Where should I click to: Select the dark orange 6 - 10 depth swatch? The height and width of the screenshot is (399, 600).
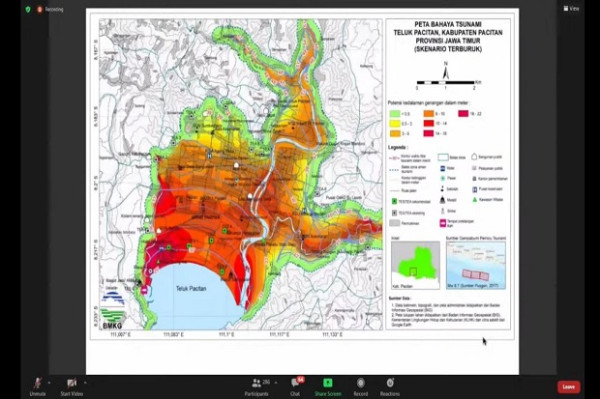tap(429, 114)
